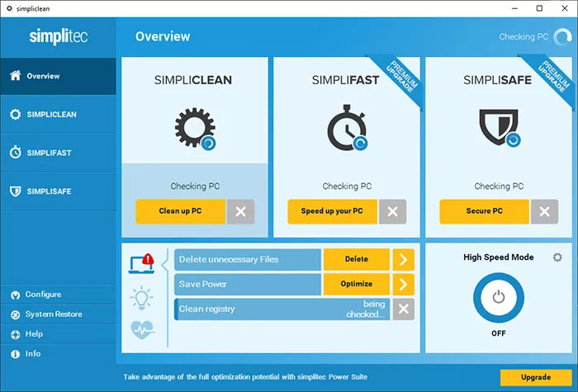Click the Info circle icon
578x392 pixels.
(x=15, y=354)
